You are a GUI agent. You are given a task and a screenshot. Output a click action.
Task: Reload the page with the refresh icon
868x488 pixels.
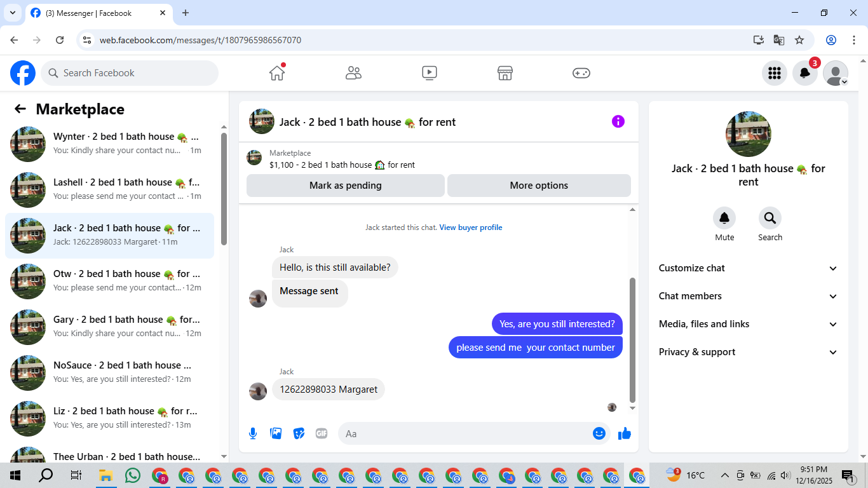coord(60,40)
